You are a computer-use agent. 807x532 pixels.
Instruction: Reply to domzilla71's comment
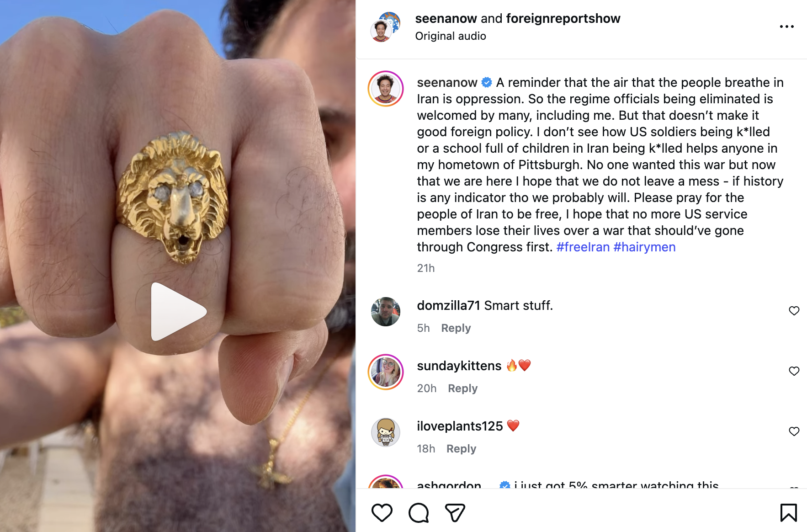click(456, 328)
